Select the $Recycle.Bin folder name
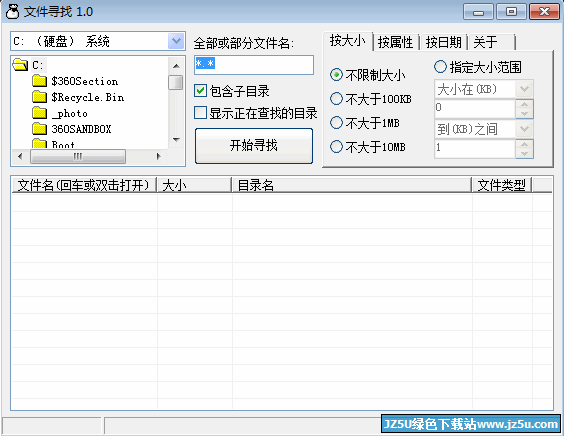Image resolution: width=564 pixels, height=436 pixels. (87, 97)
